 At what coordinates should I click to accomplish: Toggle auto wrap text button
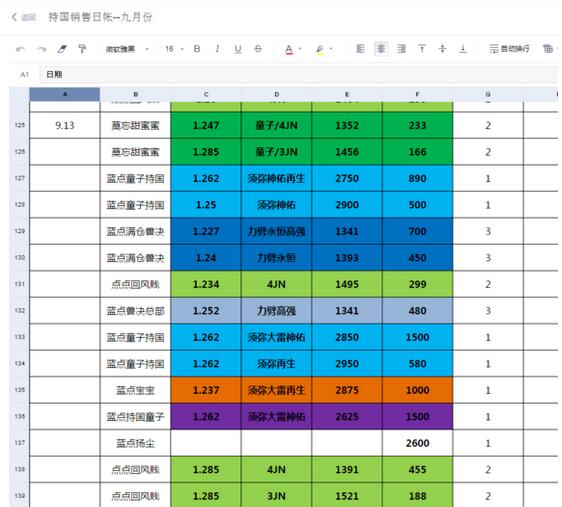[509, 49]
